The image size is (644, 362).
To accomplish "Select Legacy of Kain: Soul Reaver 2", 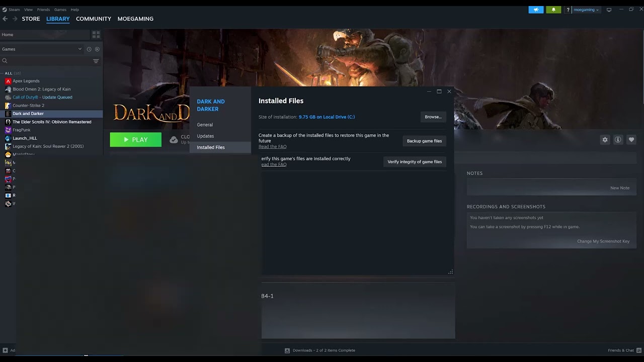I will pyautogui.click(x=51, y=146).
